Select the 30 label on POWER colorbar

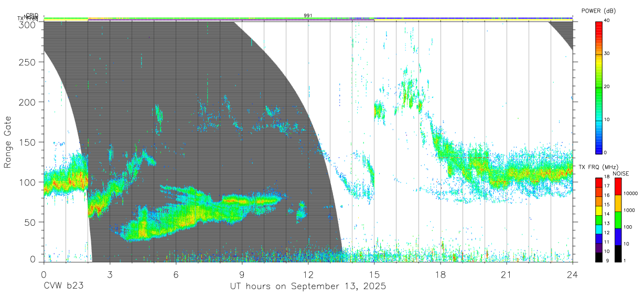607,53
